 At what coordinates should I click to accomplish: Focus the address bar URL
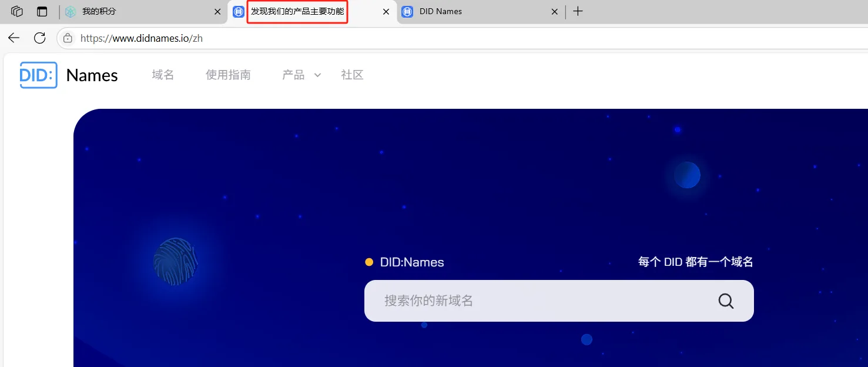tap(142, 38)
